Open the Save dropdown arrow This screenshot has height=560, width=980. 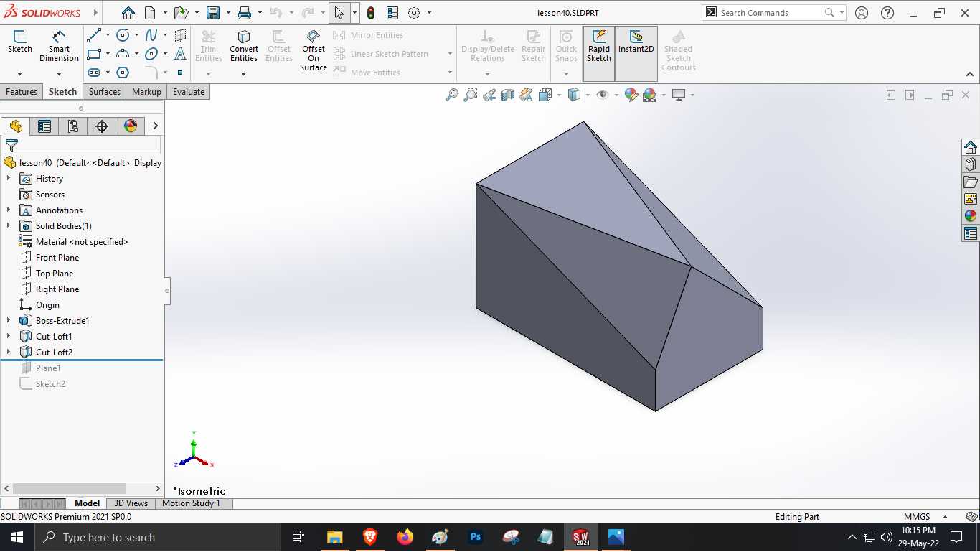[227, 13]
